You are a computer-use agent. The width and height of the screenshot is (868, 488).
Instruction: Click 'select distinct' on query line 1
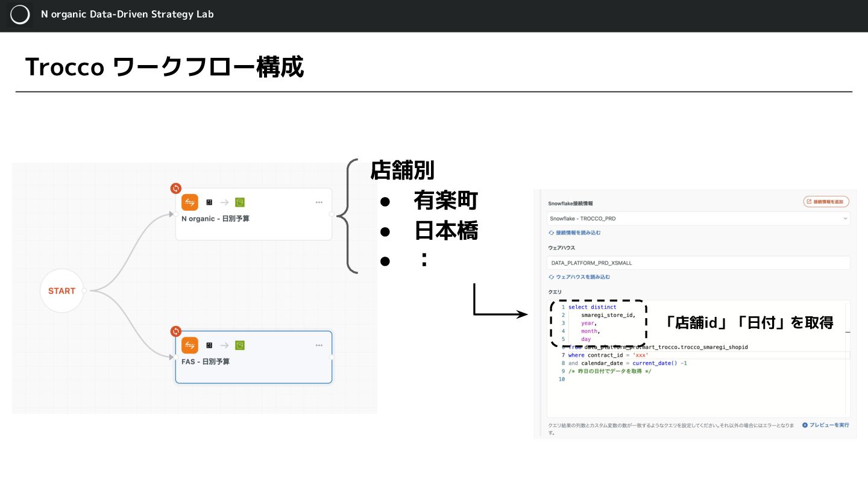pos(593,307)
